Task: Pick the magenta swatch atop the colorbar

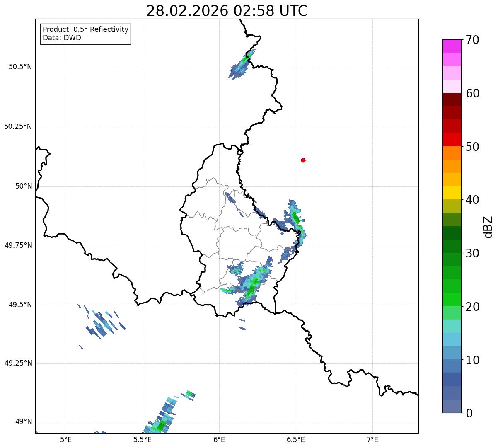Action: click(452, 46)
